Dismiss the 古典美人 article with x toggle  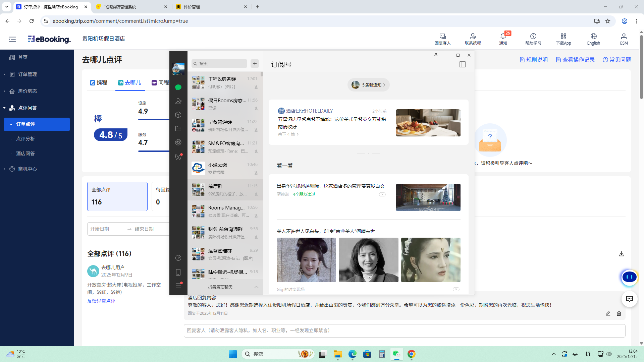pos(456,289)
